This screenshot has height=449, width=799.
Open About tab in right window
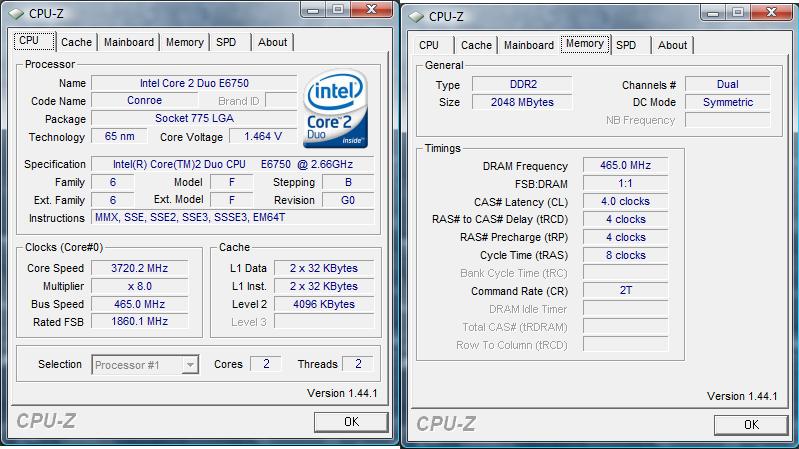[673, 45]
